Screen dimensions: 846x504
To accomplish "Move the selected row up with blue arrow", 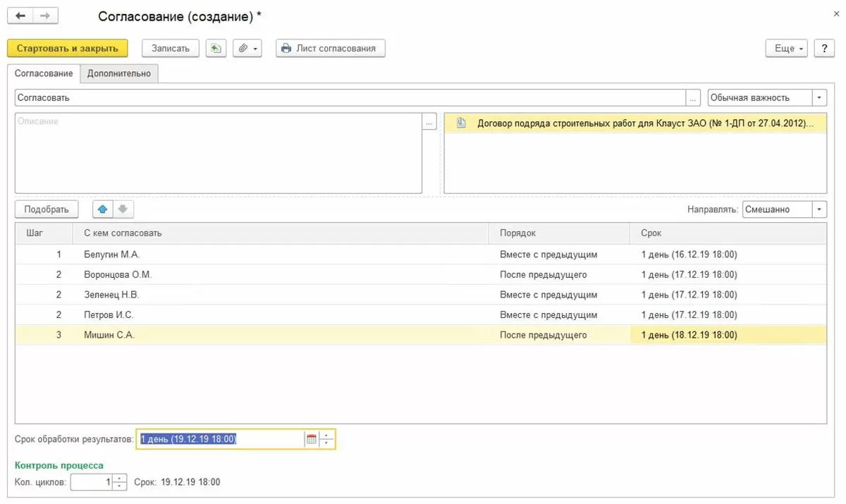I will (103, 209).
